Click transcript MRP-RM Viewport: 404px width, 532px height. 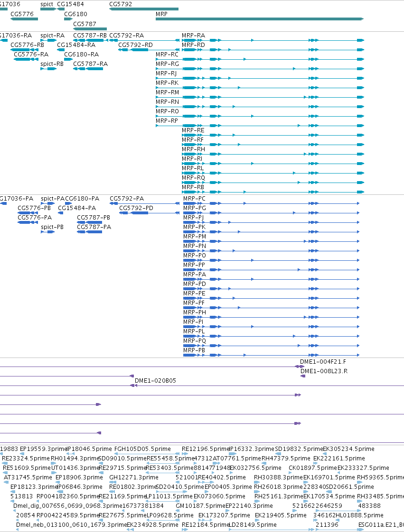tap(167, 92)
